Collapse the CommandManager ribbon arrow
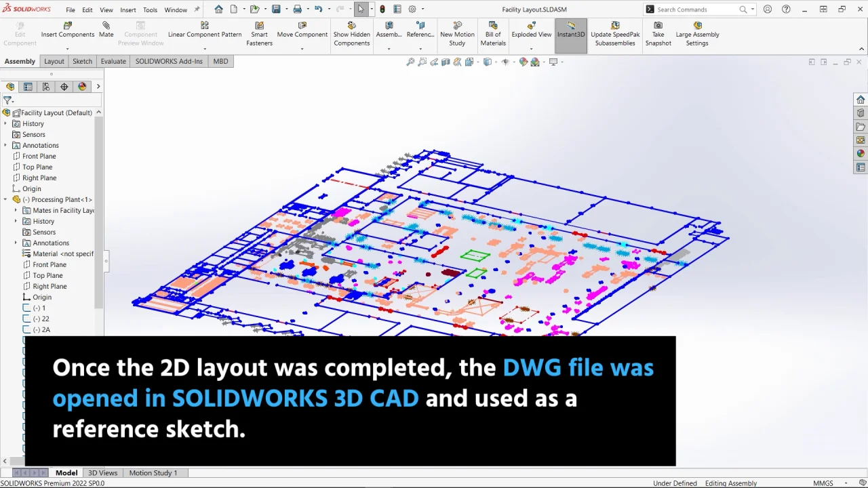Image resolution: width=868 pixels, height=488 pixels. [x=862, y=49]
